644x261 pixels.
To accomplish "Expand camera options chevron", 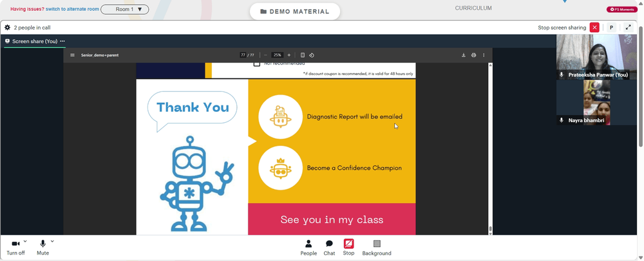I will (x=25, y=241).
